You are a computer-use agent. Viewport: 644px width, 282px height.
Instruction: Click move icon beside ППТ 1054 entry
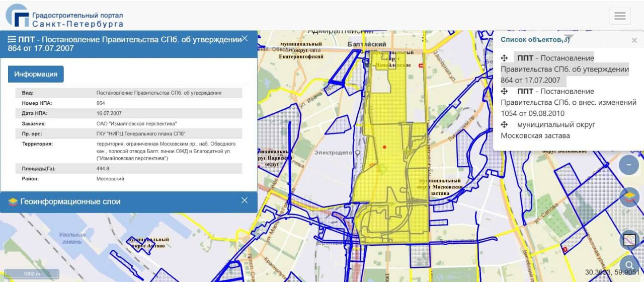pos(505,92)
